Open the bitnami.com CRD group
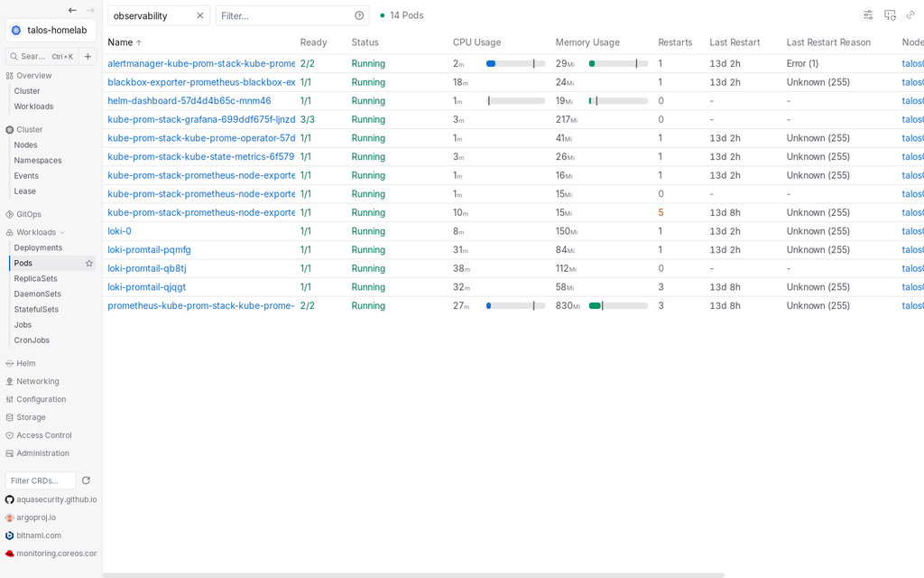924x578 pixels. coord(39,536)
